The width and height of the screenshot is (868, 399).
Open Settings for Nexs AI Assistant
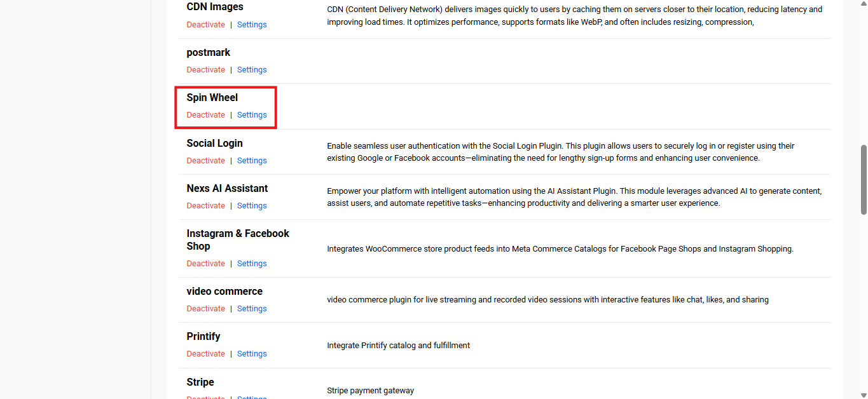(x=252, y=206)
